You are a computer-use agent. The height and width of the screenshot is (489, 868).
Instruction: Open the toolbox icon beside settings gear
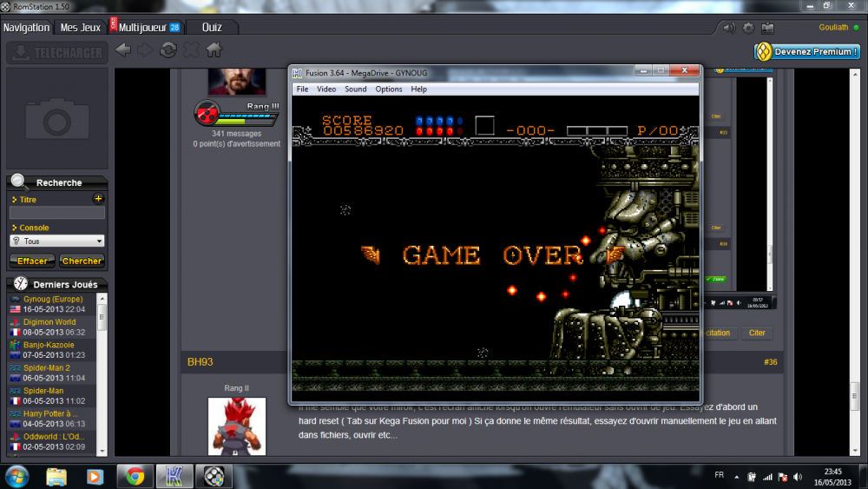[767, 28]
